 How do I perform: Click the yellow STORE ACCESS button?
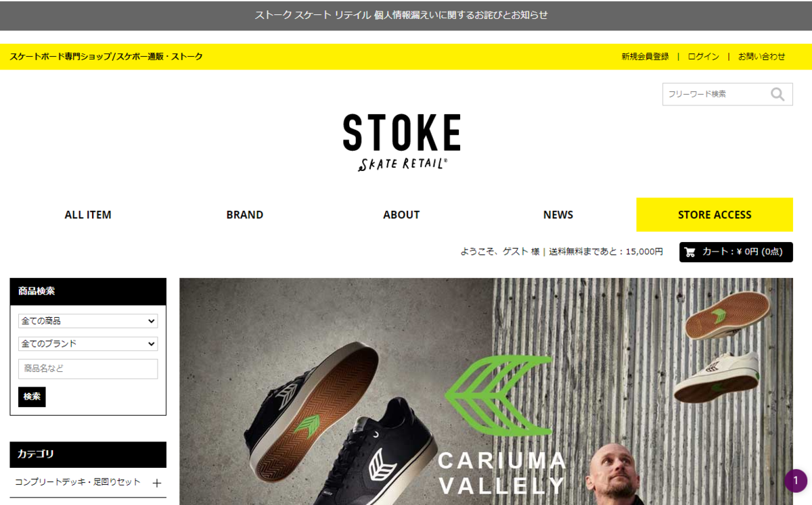[x=715, y=215]
